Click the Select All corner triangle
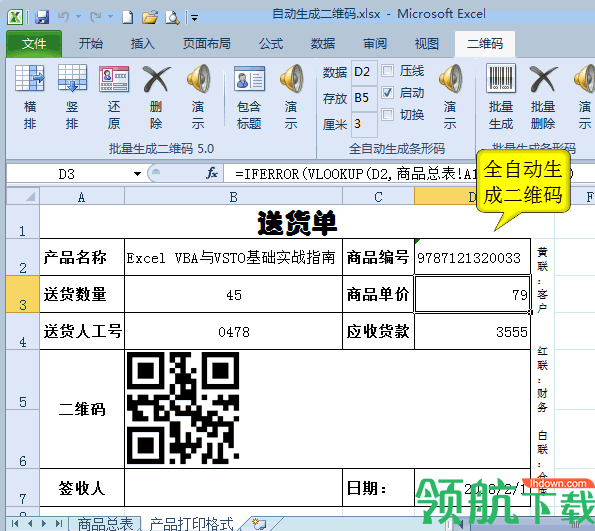This screenshot has height=531, width=595. point(23,197)
